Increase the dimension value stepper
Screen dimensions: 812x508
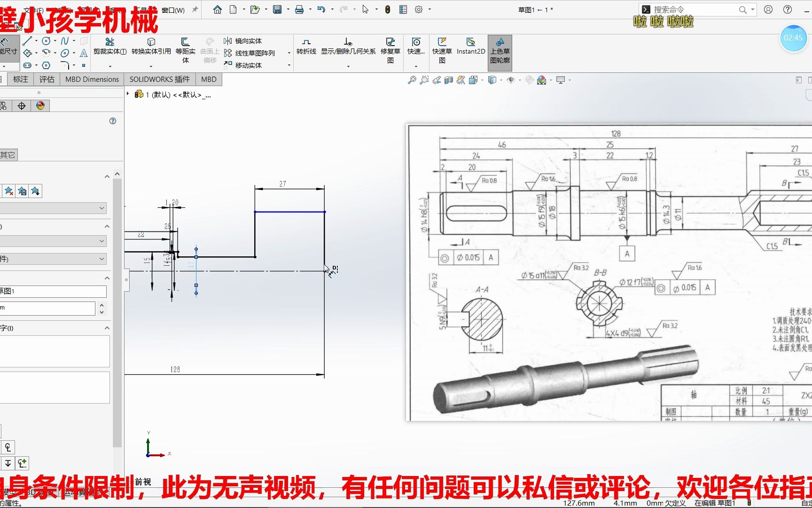coord(102,305)
